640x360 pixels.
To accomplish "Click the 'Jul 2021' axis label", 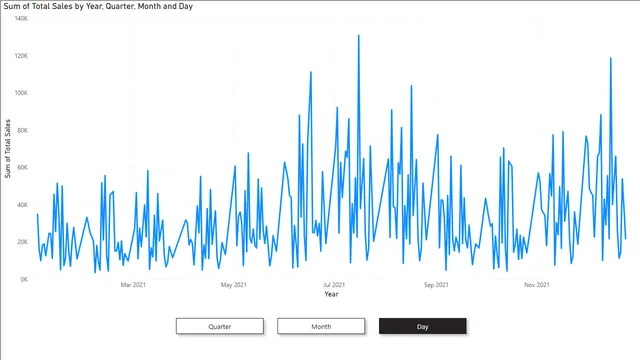I will coord(334,284).
